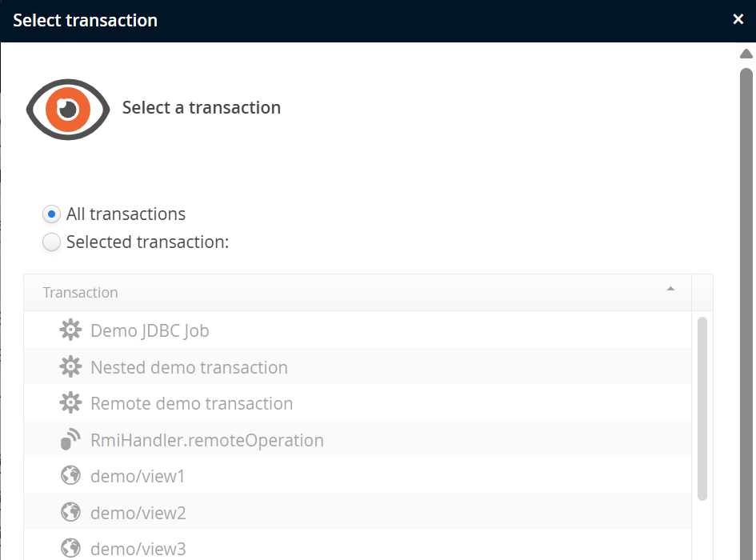Screen dimensions: 756x560
Task: Select the All transactions radio button
Action: coord(51,214)
